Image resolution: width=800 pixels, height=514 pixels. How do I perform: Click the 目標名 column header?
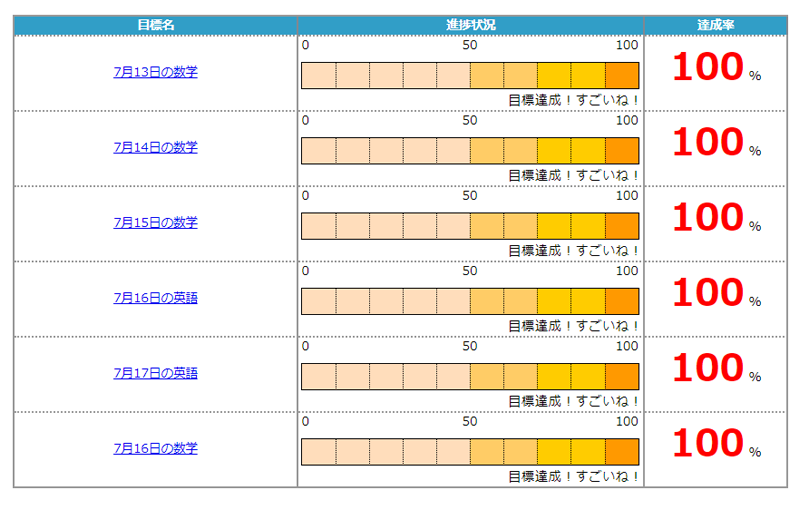click(x=155, y=25)
